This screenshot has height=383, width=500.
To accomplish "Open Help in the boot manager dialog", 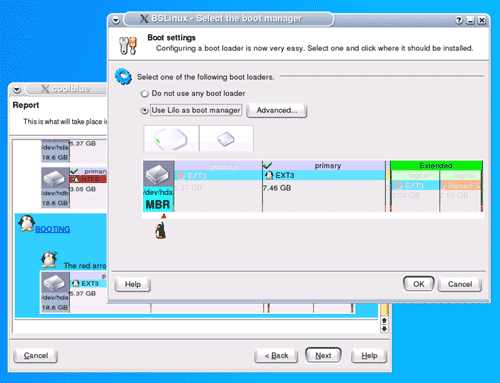I will [133, 285].
